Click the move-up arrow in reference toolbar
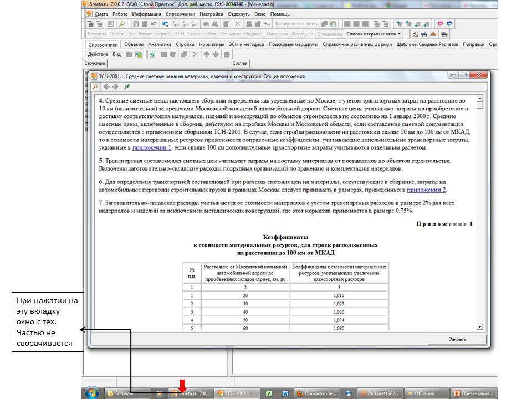The image size is (532, 399). pos(207,54)
